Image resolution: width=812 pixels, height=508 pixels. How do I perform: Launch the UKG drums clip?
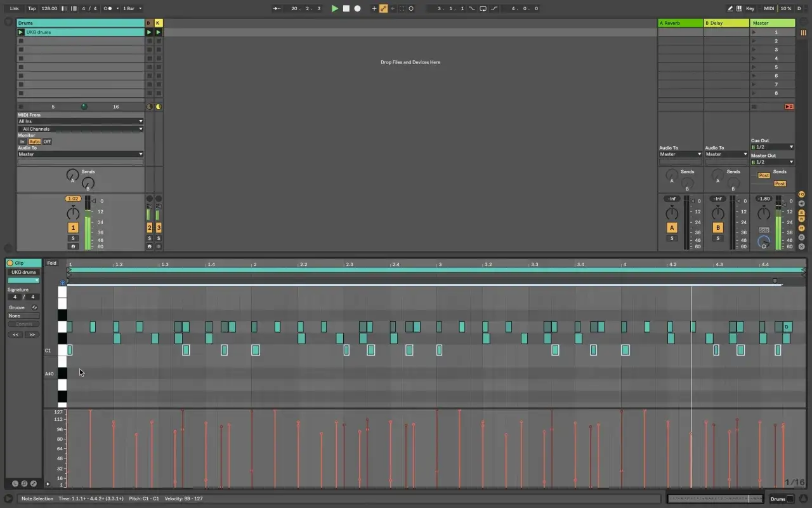[x=21, y=32]
